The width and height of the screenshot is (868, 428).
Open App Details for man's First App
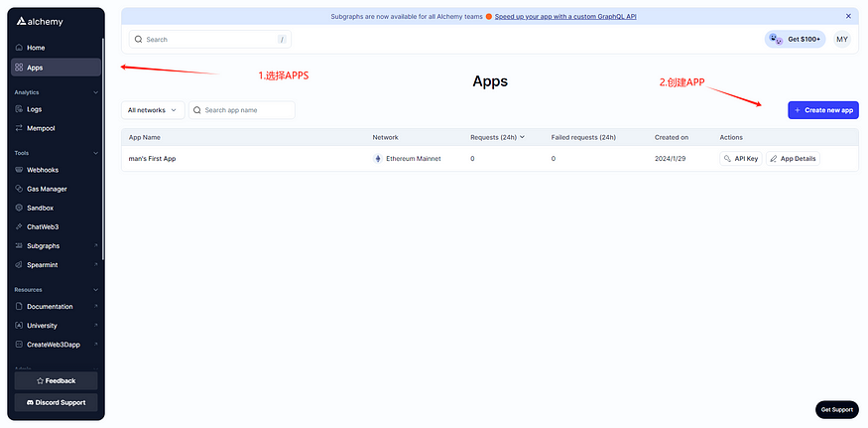coord(793,159)
